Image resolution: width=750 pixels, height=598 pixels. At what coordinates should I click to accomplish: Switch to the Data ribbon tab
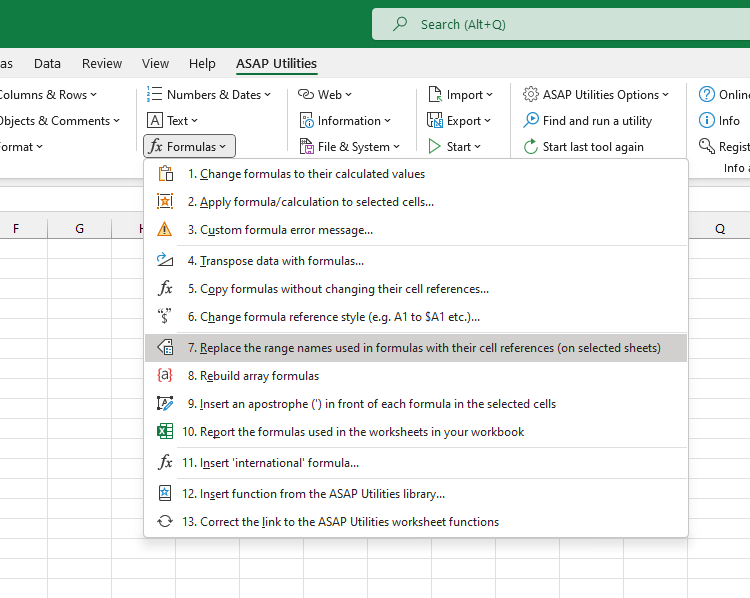47,64
